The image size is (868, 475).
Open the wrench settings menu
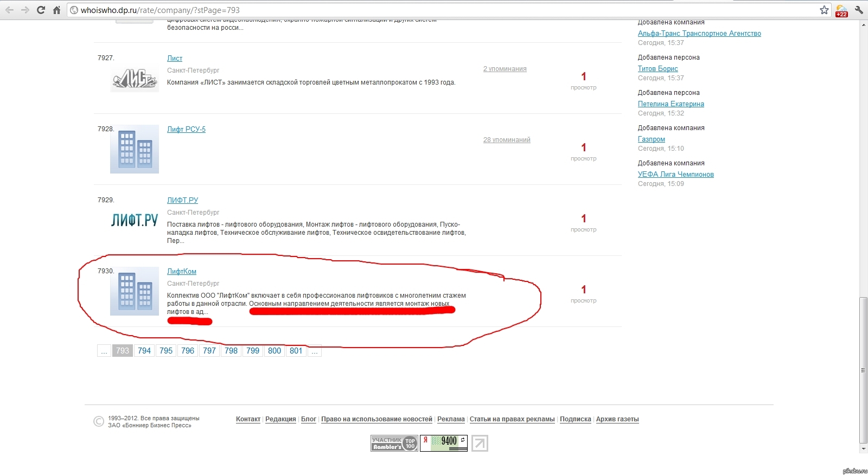859,10
